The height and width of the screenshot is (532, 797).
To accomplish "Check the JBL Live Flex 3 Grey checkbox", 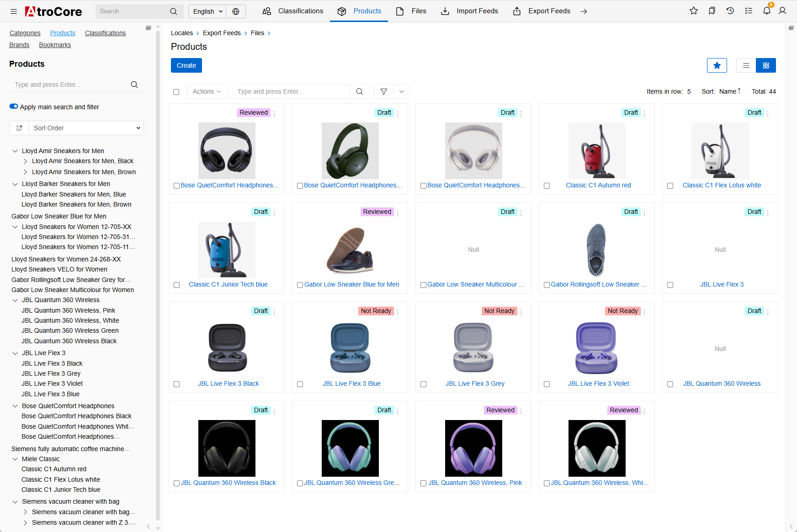I will pos(423,384).
